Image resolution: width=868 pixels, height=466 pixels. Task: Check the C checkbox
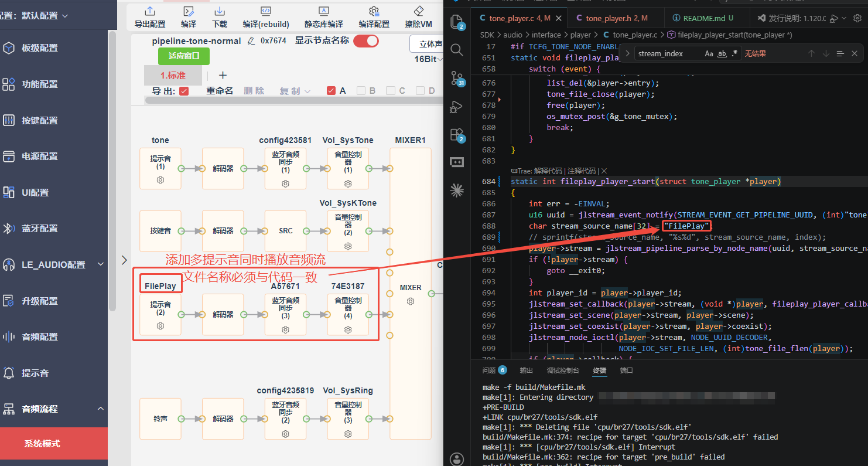(391, 91)
